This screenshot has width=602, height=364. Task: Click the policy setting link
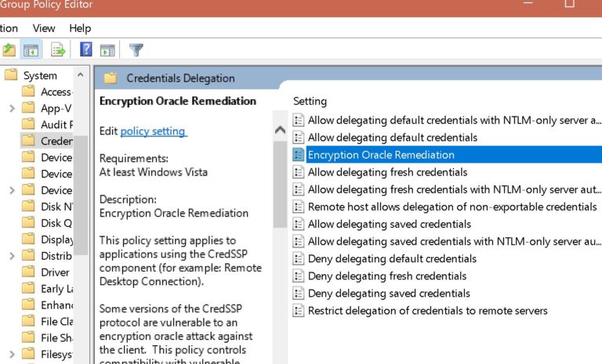[154, 132]
